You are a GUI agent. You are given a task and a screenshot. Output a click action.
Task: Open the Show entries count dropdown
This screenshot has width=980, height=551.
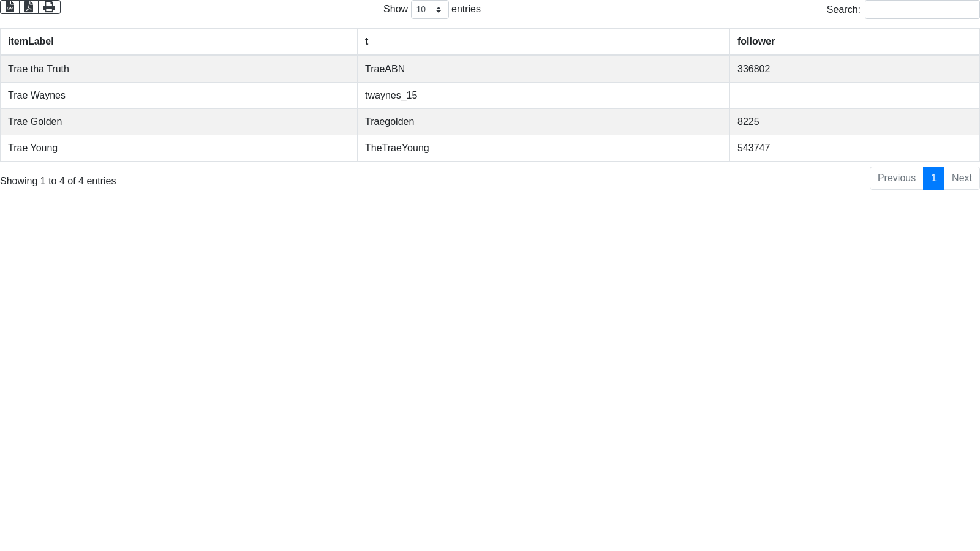point(429,10)
